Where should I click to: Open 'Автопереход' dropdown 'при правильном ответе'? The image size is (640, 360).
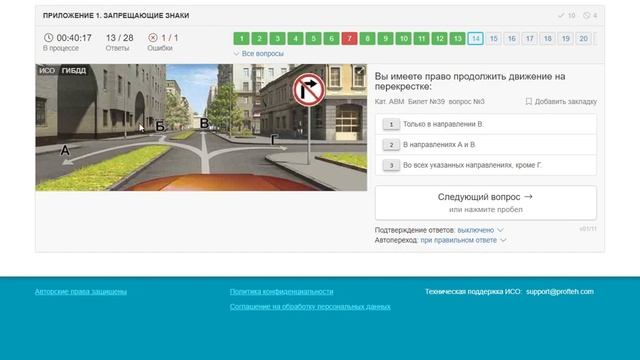point(463,240)
